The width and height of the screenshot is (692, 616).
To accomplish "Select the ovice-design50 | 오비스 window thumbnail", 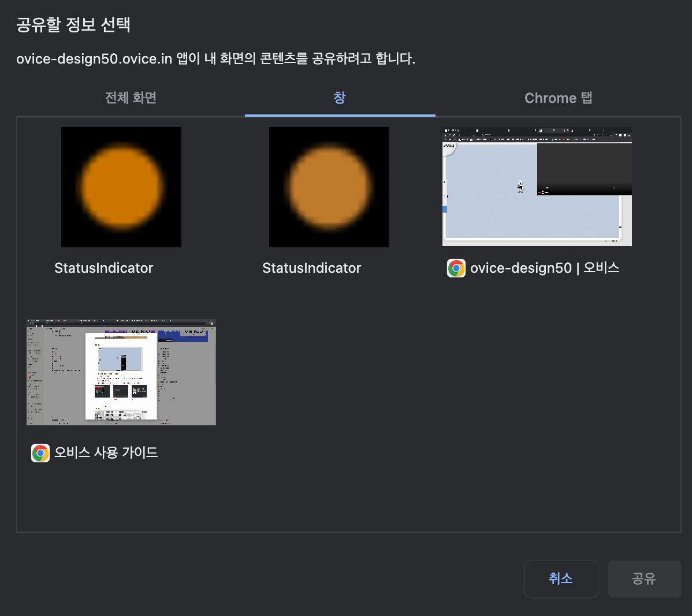I will pos(537,186).
